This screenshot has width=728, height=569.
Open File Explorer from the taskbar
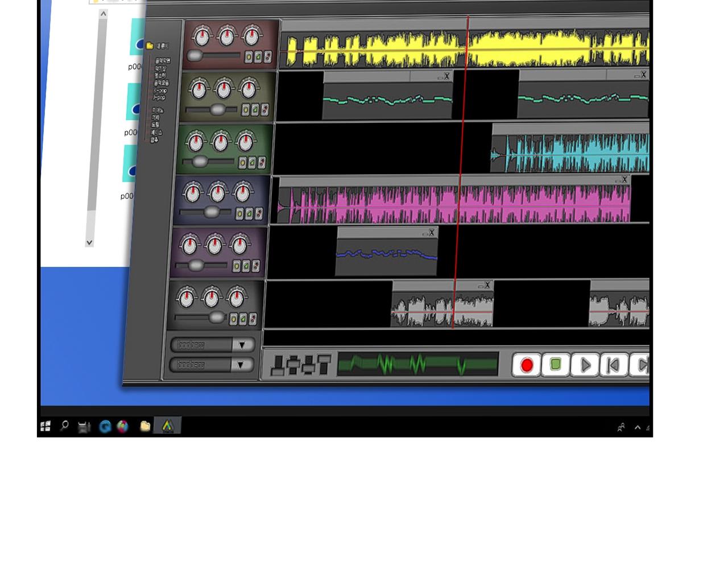[145, 426]
